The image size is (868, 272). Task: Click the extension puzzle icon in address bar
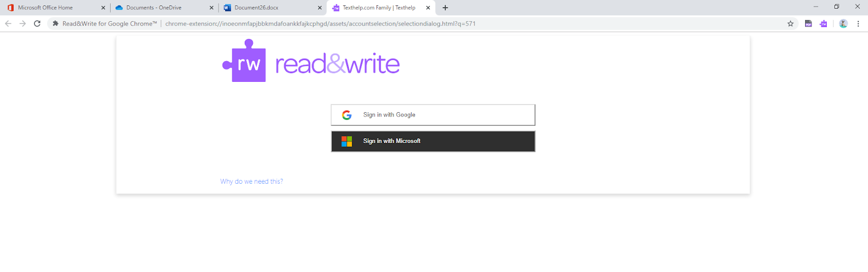click(55, 23)
